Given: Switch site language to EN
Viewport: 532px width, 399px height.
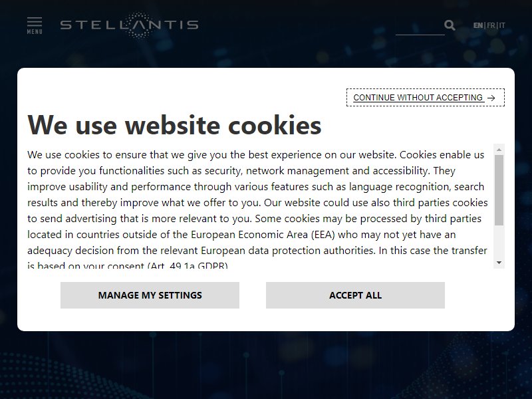Looking at the screenshot, I should pos(478,25).
